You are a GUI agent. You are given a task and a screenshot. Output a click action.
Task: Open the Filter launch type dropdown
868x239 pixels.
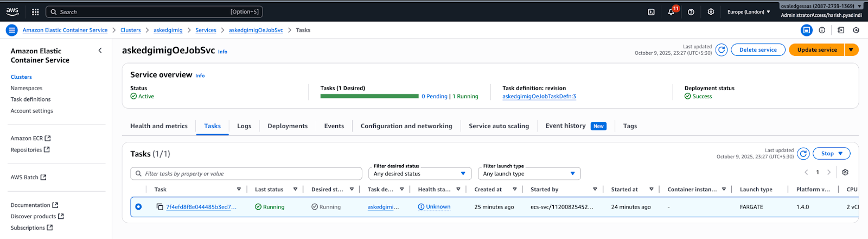tap(529, 174)
